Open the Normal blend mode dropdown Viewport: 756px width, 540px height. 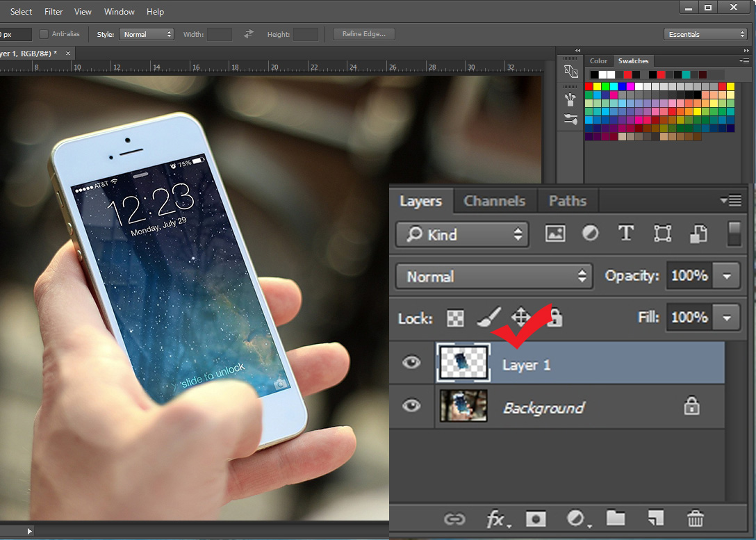tap(493, 276)
